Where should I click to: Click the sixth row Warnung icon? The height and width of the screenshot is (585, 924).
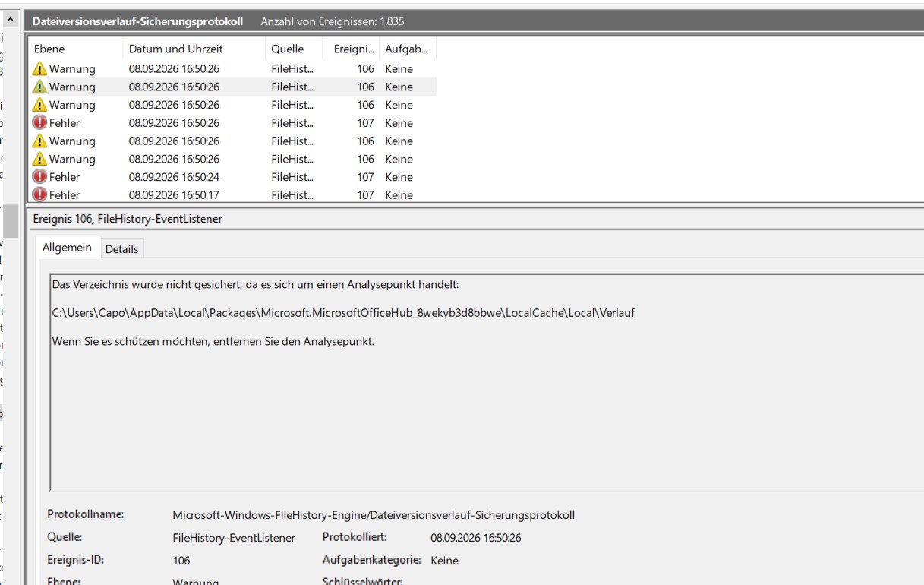(x=39, y=159)
